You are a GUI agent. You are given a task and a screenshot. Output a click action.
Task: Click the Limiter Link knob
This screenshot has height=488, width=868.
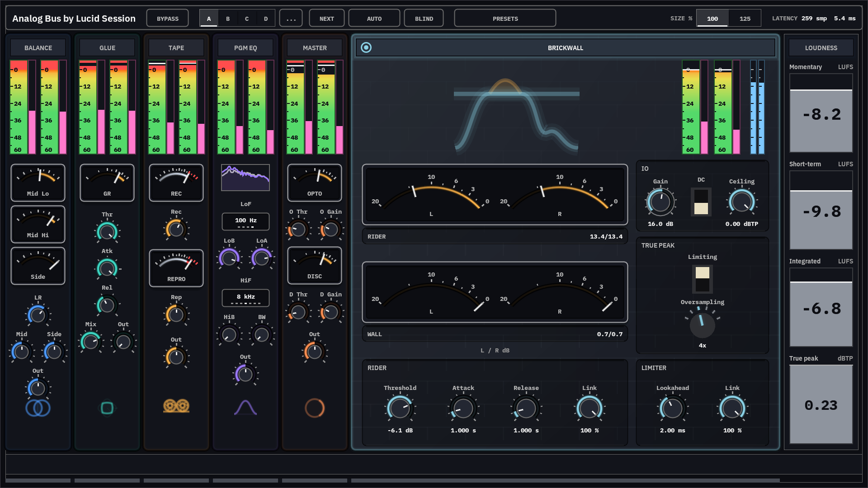[x=732, y=408]
